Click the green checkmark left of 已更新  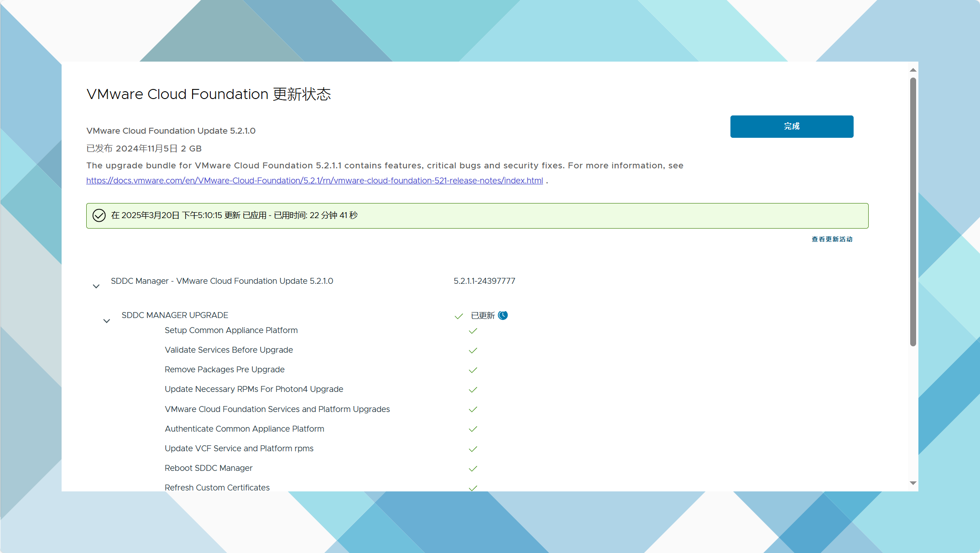click(x=459, y=316)
